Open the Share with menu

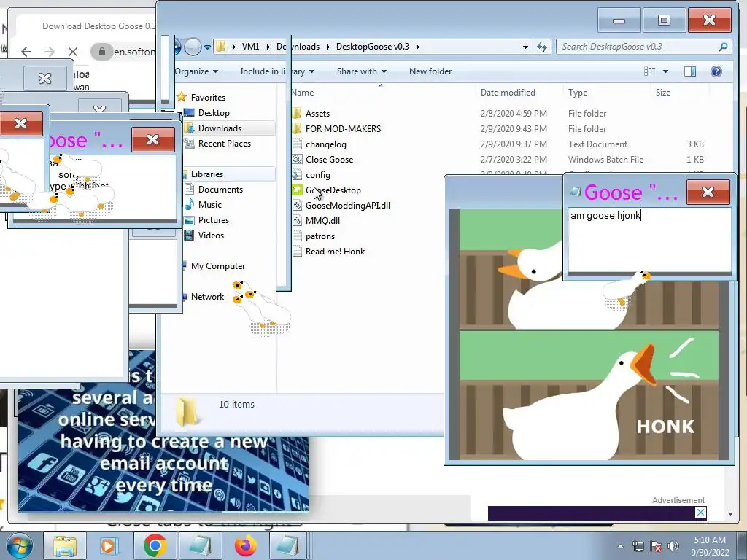[361, 71]
